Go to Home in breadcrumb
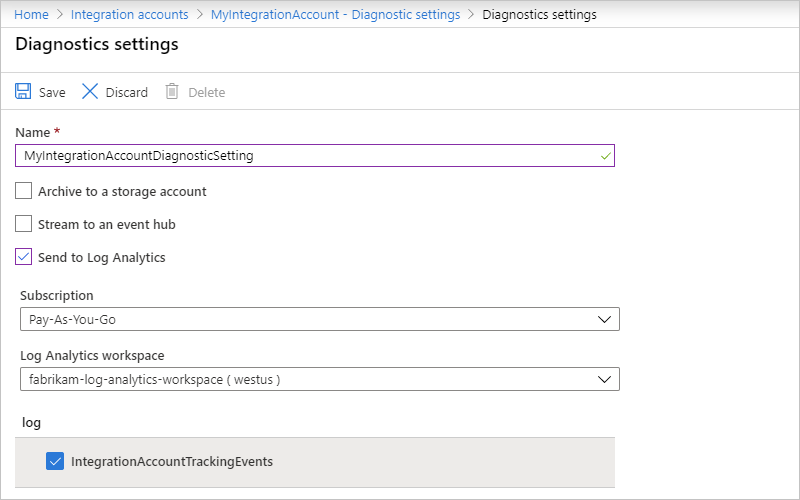 [32, 15]
